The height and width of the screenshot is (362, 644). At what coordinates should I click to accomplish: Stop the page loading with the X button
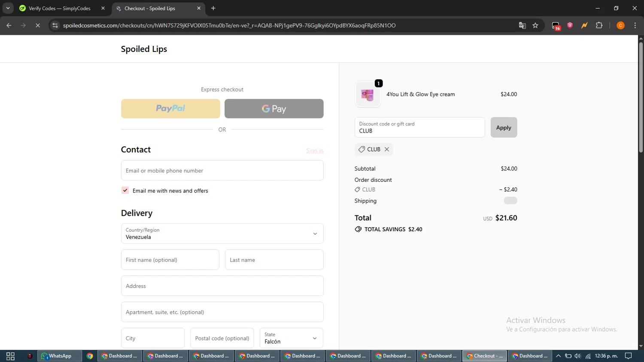(38, 25)
